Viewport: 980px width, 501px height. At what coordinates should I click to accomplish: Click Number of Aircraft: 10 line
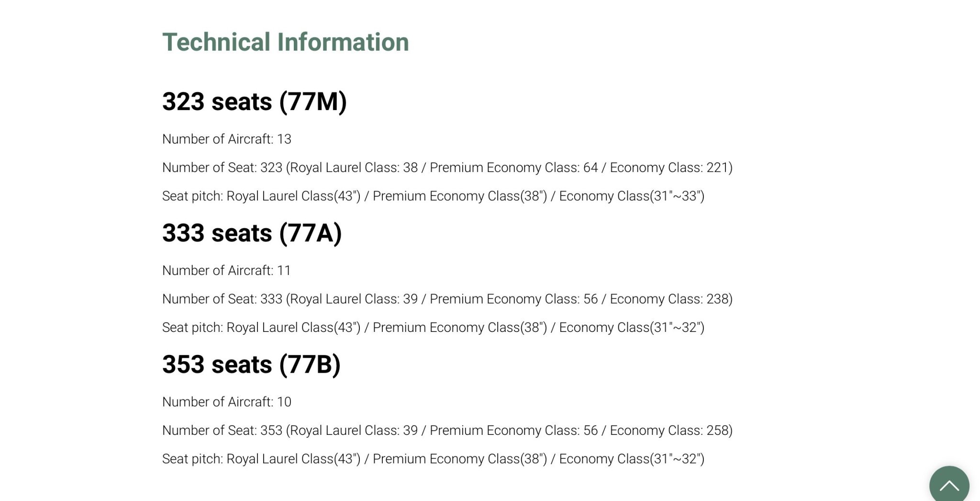pyautogui.click(x=227, y=402)
